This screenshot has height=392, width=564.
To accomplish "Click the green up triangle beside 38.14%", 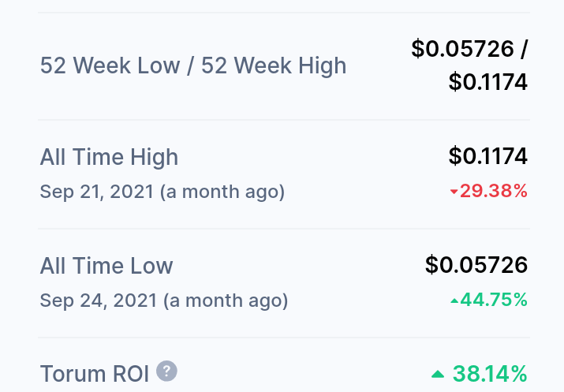I will 438,375.
